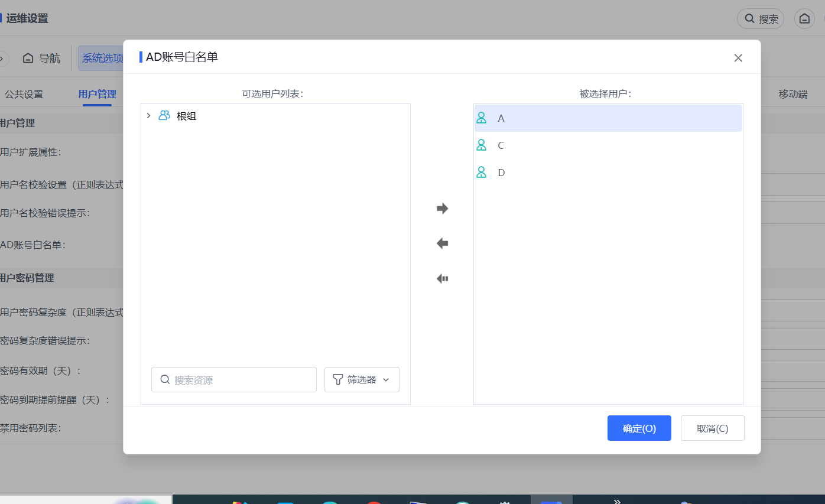
Task: Select user A in the selected list
Action: point(608,118)
